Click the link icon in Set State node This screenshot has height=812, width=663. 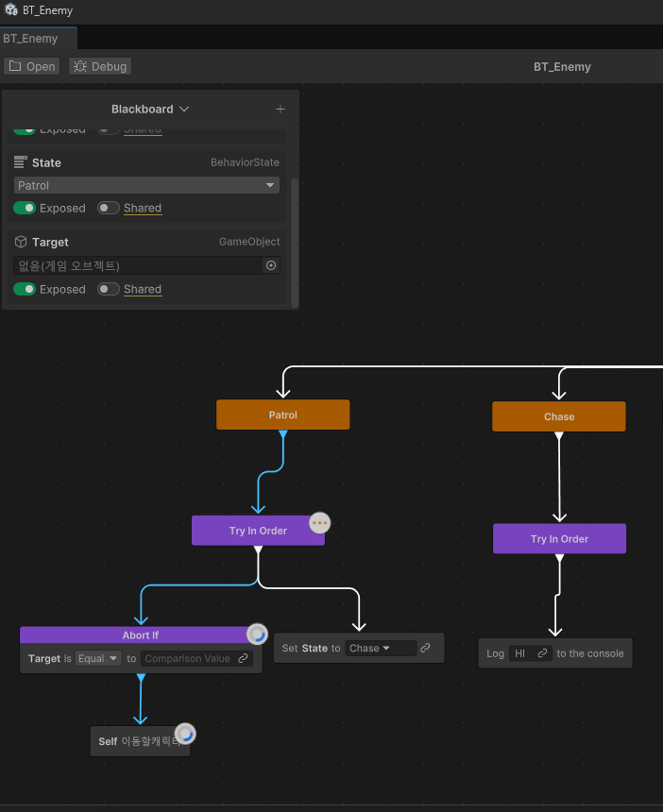tap(425, 648)
